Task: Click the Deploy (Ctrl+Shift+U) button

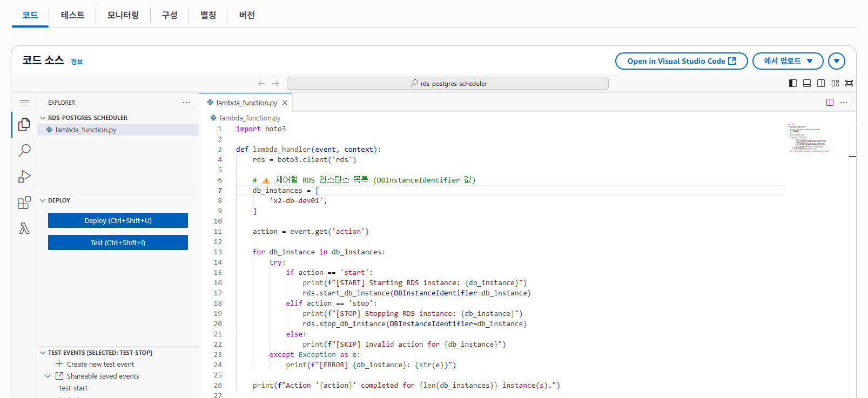Action: [x=118, y=220]
